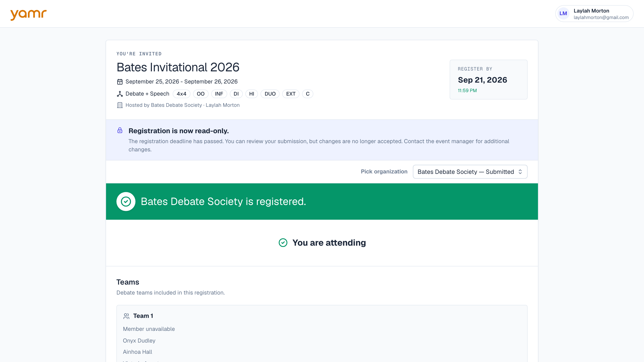
Task: Click the lock icon in read-only notice
Action: pos(120,130)
